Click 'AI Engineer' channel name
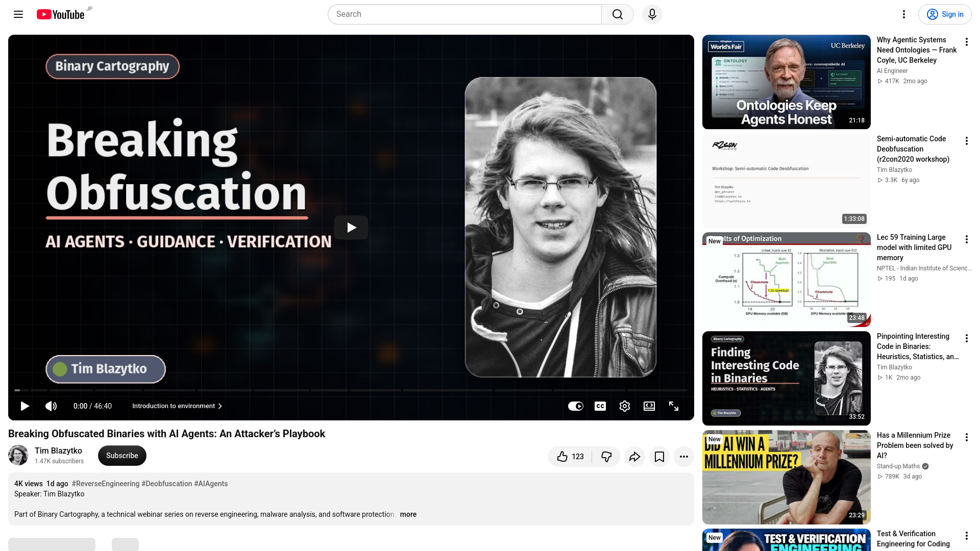 tap(892, 71)
